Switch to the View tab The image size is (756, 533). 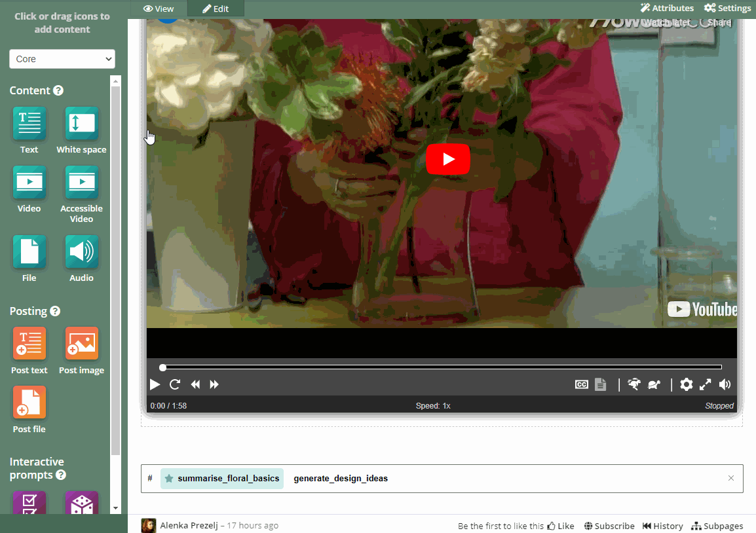pos(159,9)
